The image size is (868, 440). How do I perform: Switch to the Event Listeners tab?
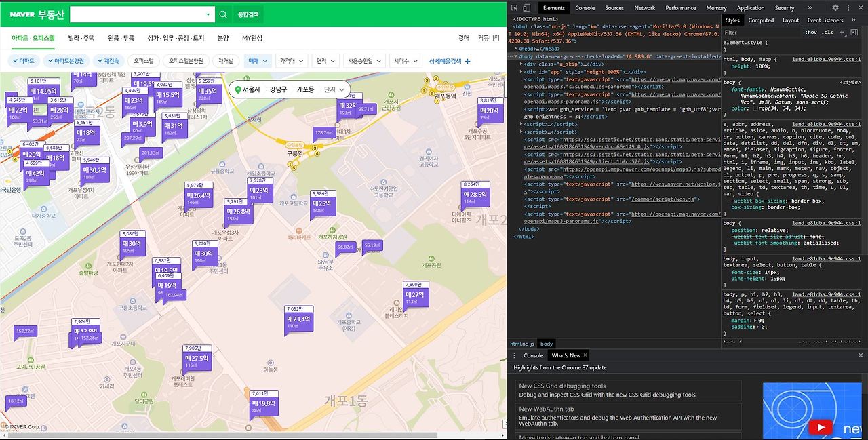(x=825, y=20)
